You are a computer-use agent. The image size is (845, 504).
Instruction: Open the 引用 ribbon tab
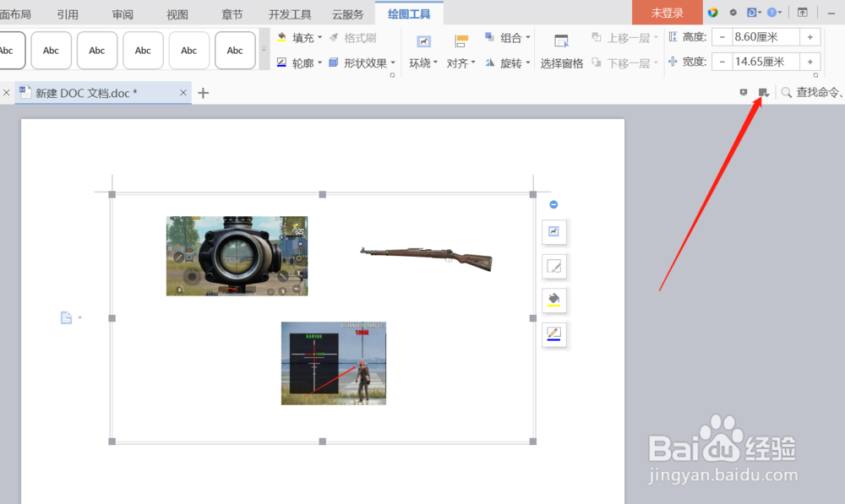[x=68, y=14]
